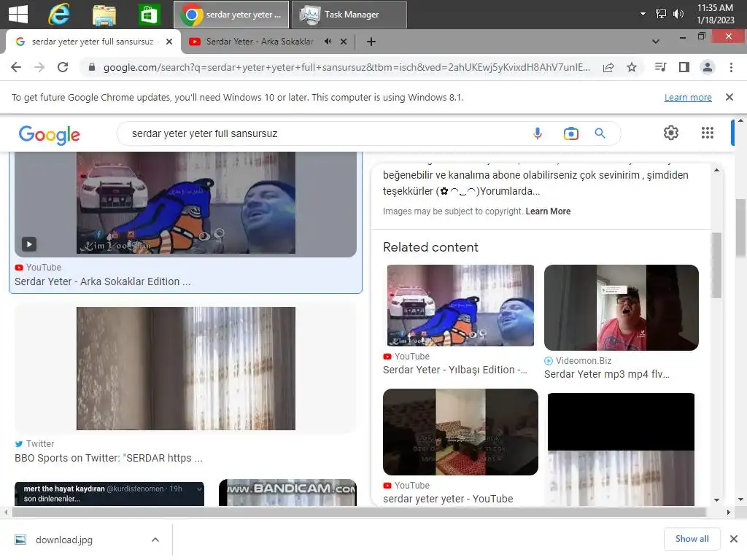Close the Serdar Yeter YouTube tab

tap(344, 42)
